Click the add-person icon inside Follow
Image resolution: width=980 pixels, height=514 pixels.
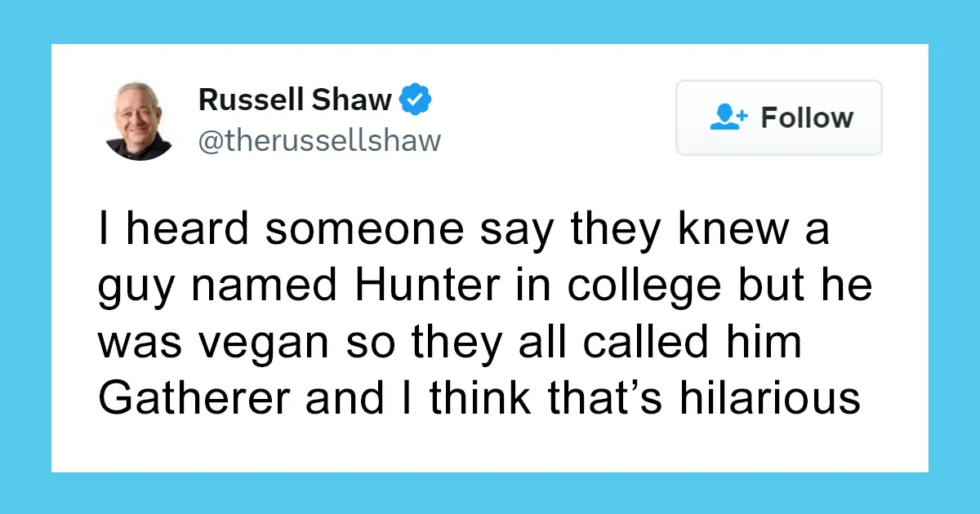coord(728,117)
